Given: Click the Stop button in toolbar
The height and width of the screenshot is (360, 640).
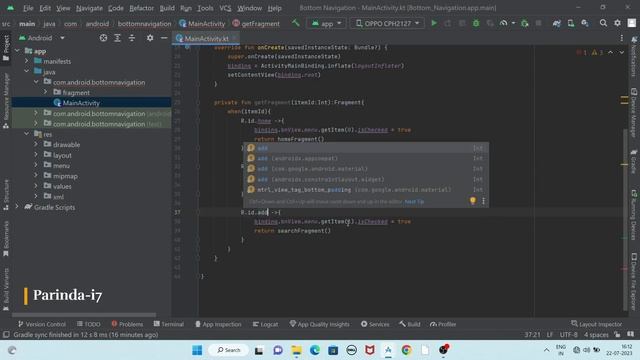Looking at the screenshot, I should coord(539,23).
